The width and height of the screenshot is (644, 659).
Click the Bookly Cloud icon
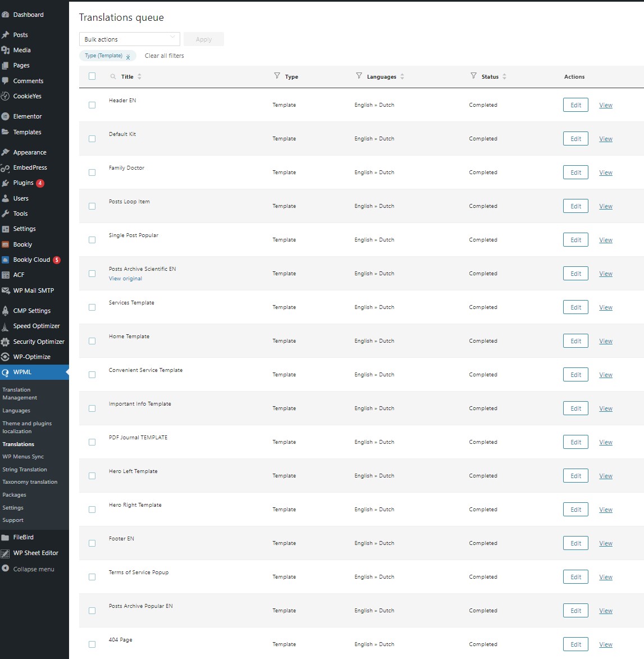6,260
